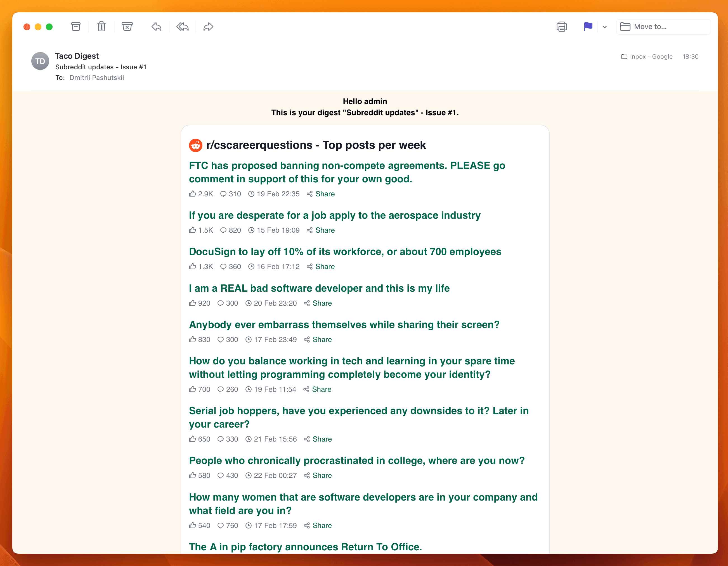
Task: Forward this email using the Forward arrow
Action: (x=208, y=27)
